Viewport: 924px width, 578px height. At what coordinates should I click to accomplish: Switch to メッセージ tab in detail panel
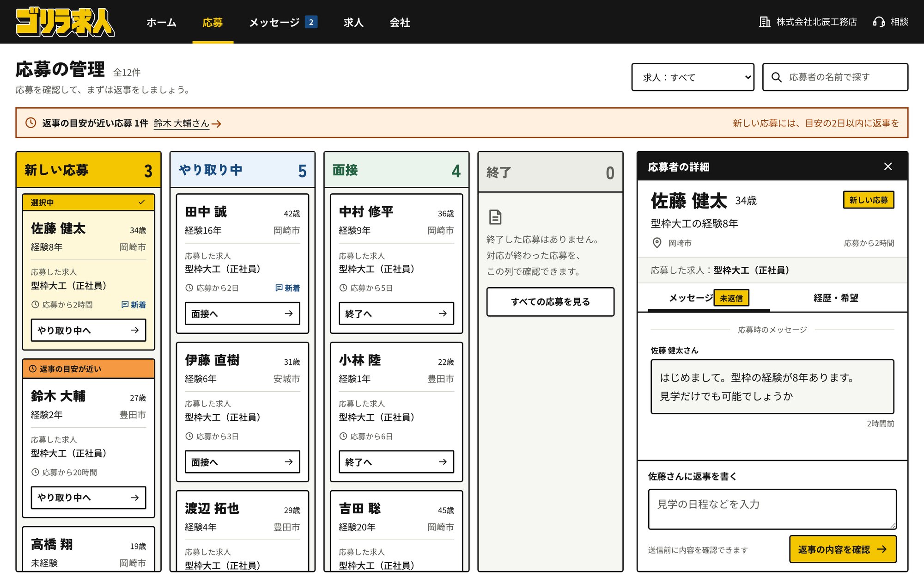709,298
